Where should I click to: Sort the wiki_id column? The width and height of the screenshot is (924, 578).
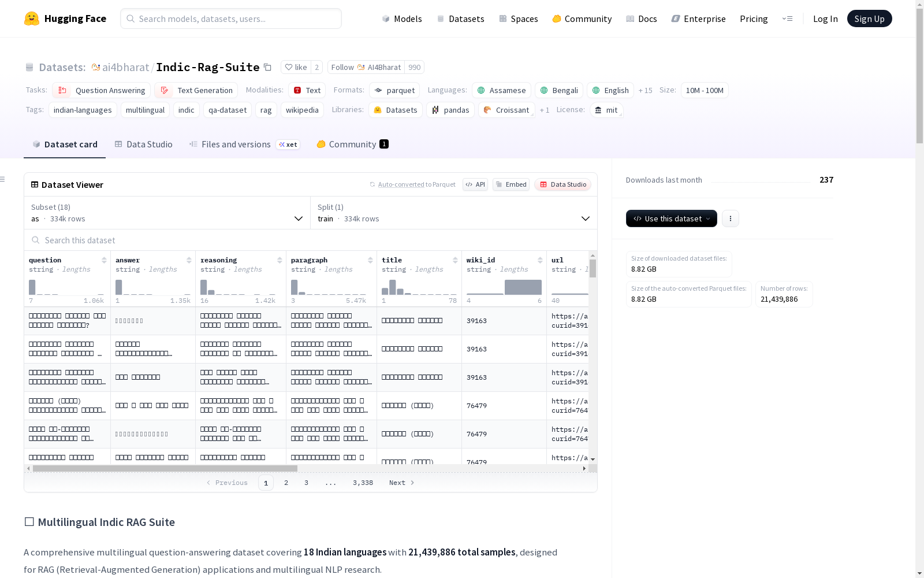[x=540, y=260]
